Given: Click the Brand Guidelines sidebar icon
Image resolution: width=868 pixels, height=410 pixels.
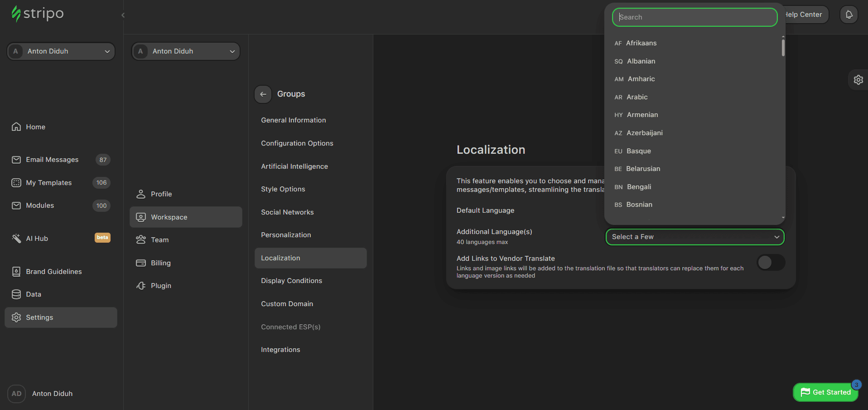Looking at the screenshot, I should click(16, 272).
